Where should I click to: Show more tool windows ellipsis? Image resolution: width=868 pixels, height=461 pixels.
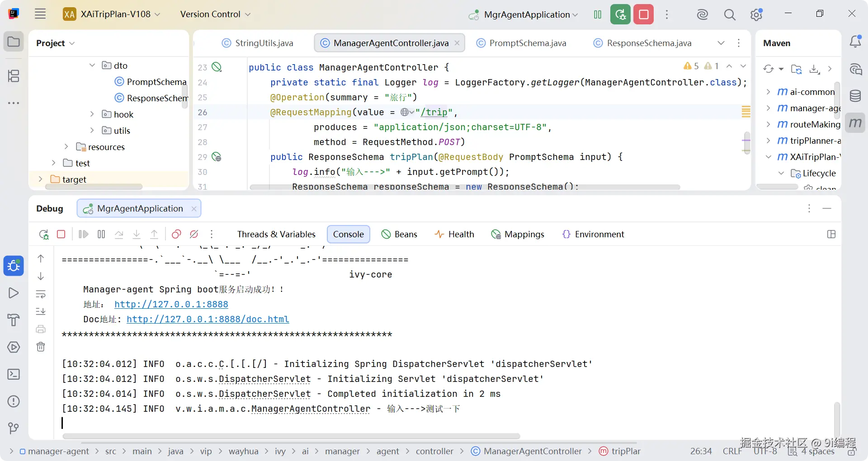(14, 103)
